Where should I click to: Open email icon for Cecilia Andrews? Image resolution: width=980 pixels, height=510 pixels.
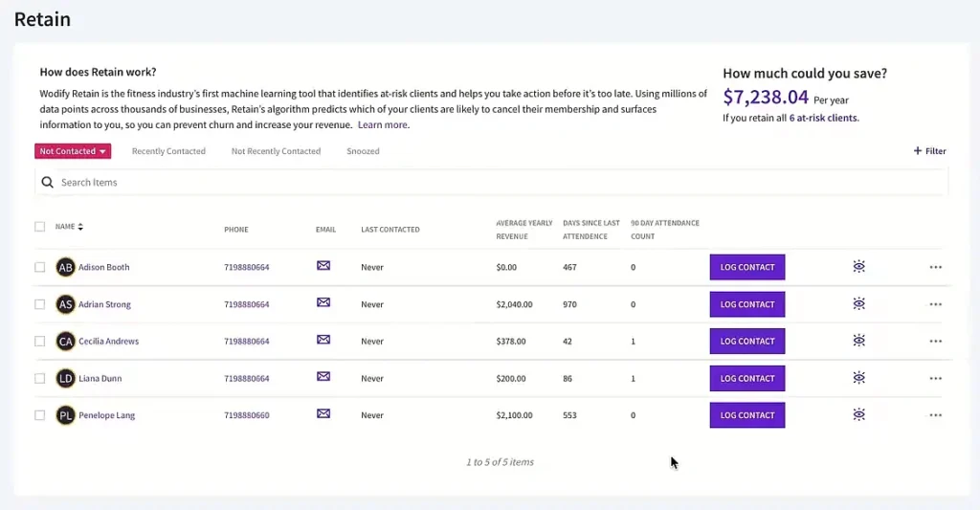pos(323,340)
